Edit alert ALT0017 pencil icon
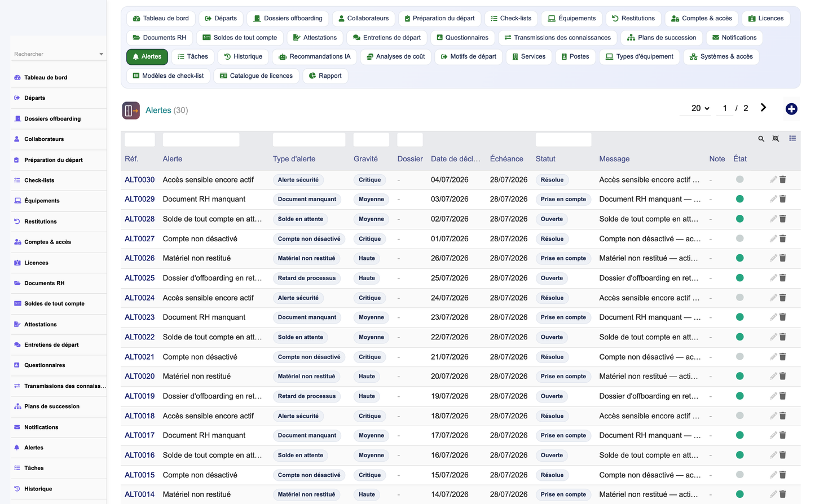 (773, 435)
